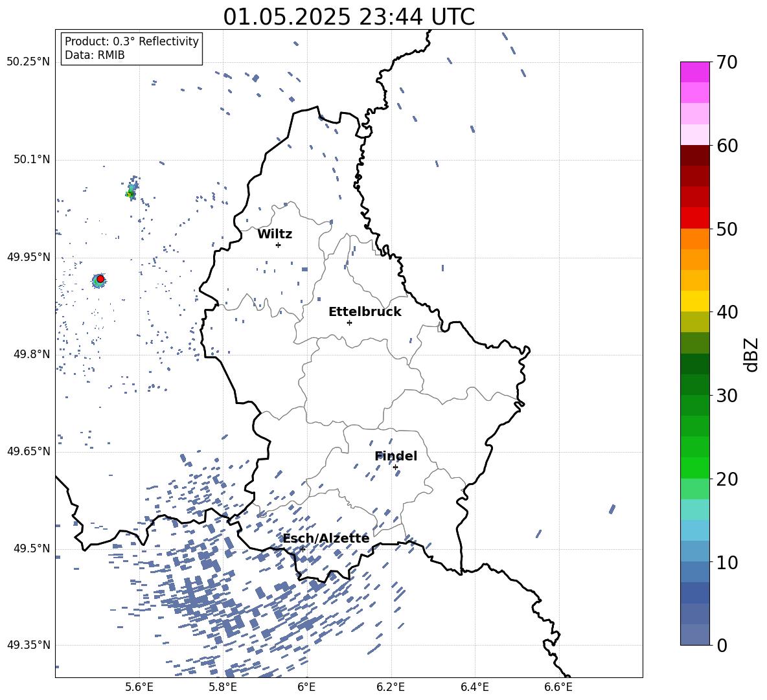The height and width of the screenshot is (700, 767).
Task: Click the 50.25°N latitude label
Action: coord(29,62)
